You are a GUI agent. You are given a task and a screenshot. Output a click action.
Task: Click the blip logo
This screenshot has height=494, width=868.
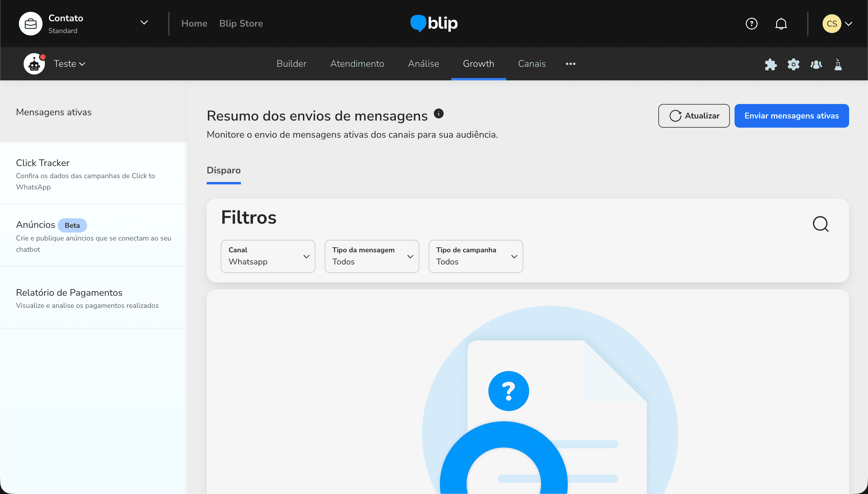click(434, 23)
